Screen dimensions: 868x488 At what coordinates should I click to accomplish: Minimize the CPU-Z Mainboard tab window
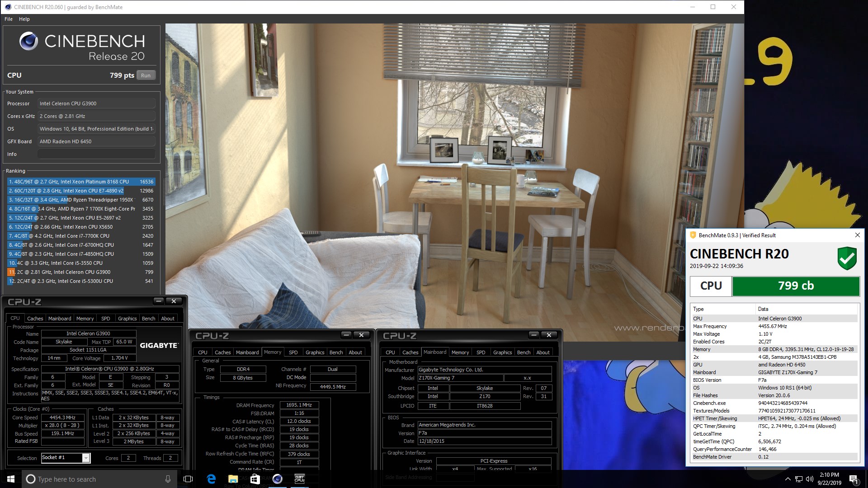(534, 335)
